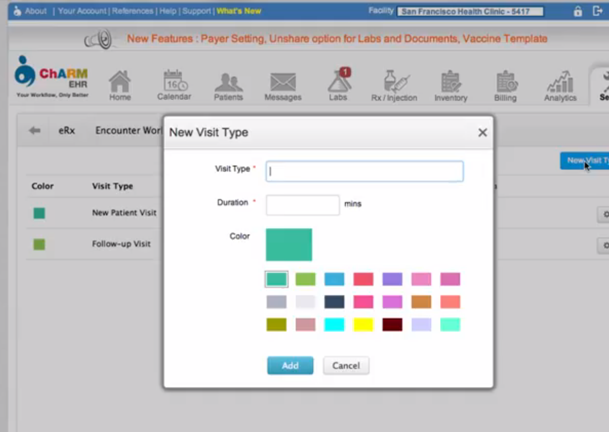This screenshot has width=609, height=432.
Task: Switch to the eRx tab
Action: [x=67, y=131]
